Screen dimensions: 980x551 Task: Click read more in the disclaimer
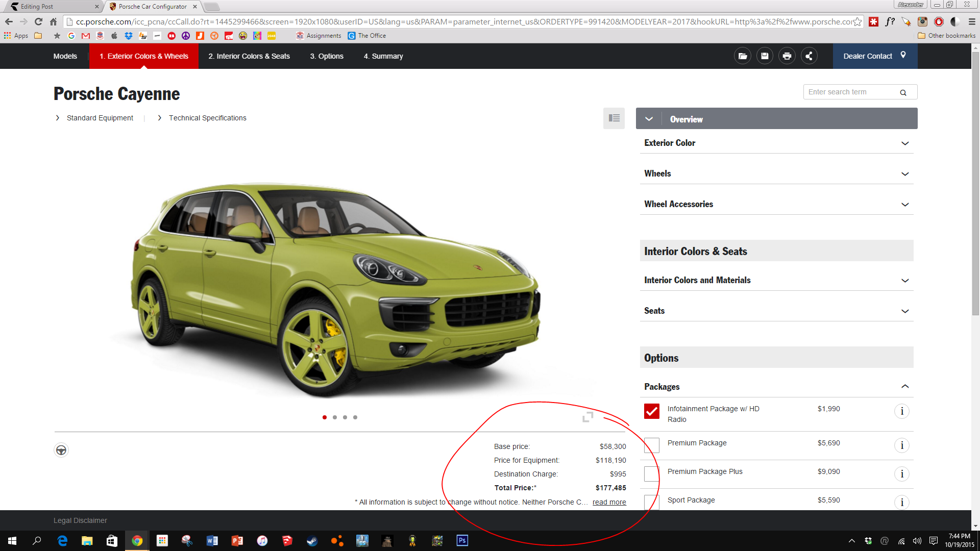(609, 502)
